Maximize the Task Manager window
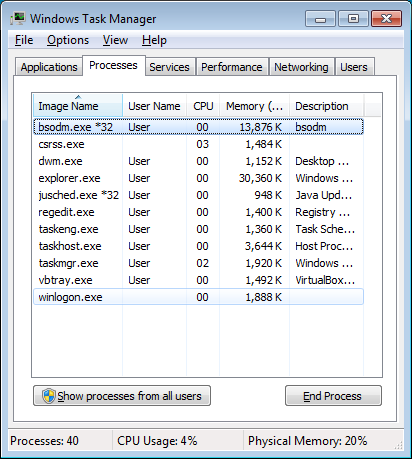 click(353, 19)
